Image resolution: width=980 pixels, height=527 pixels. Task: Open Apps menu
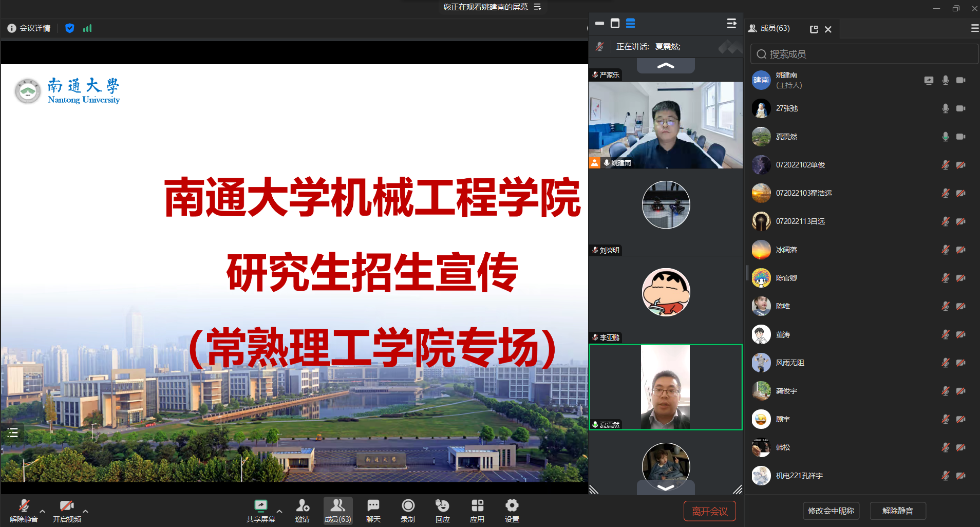(x=477, y=511)
